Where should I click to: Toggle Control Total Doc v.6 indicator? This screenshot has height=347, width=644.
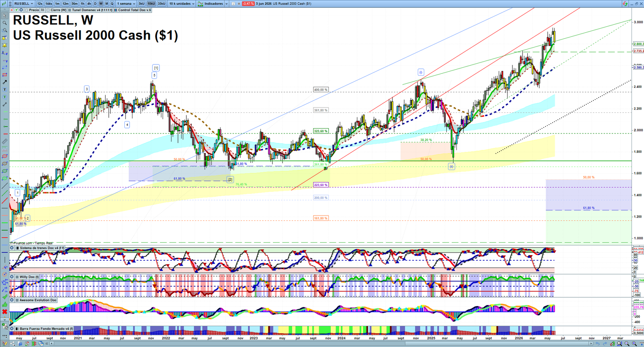tap(116, 10)
